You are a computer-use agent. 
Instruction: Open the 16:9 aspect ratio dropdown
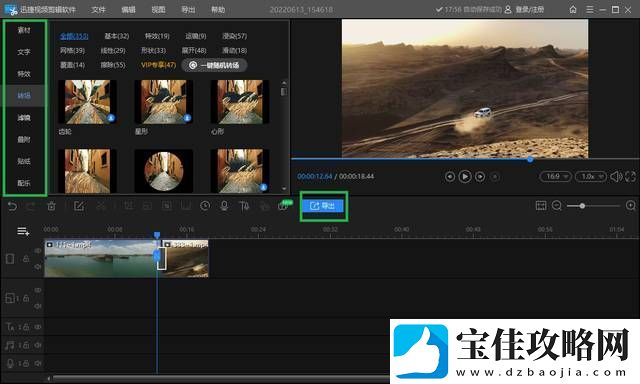point(556,177)
